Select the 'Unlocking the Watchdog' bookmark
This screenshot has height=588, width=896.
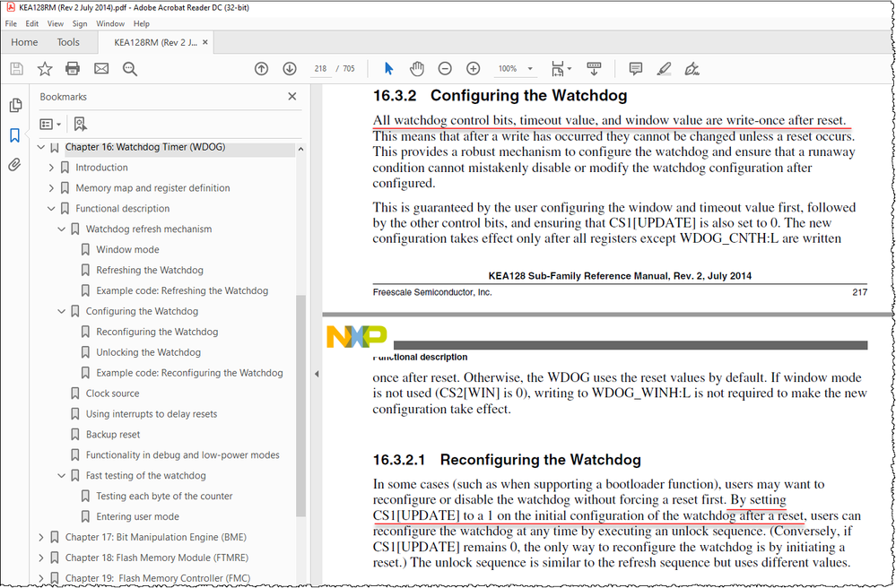coord(146,351)
